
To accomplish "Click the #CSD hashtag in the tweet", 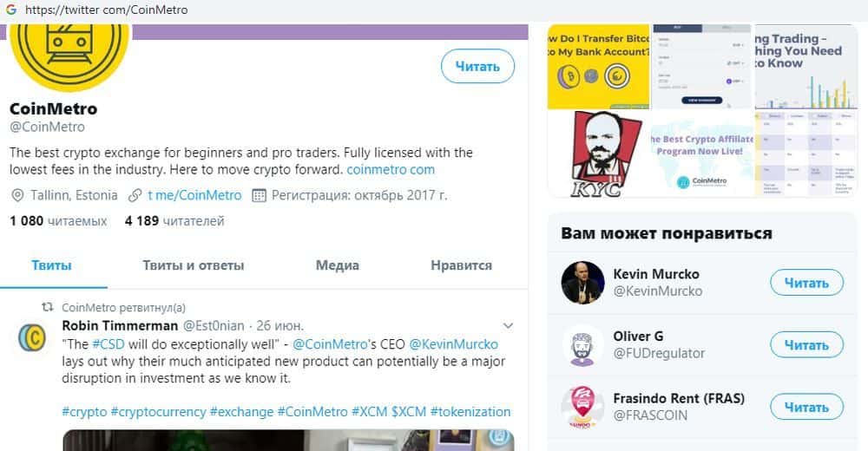I will [x=108, y=344].
